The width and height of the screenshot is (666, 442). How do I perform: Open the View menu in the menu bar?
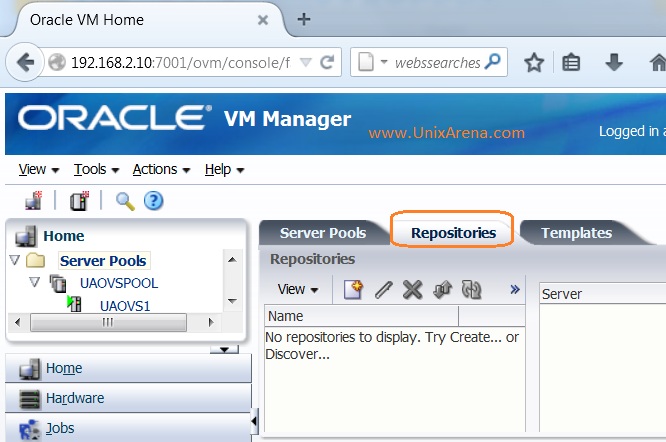[x=38, y=169]
